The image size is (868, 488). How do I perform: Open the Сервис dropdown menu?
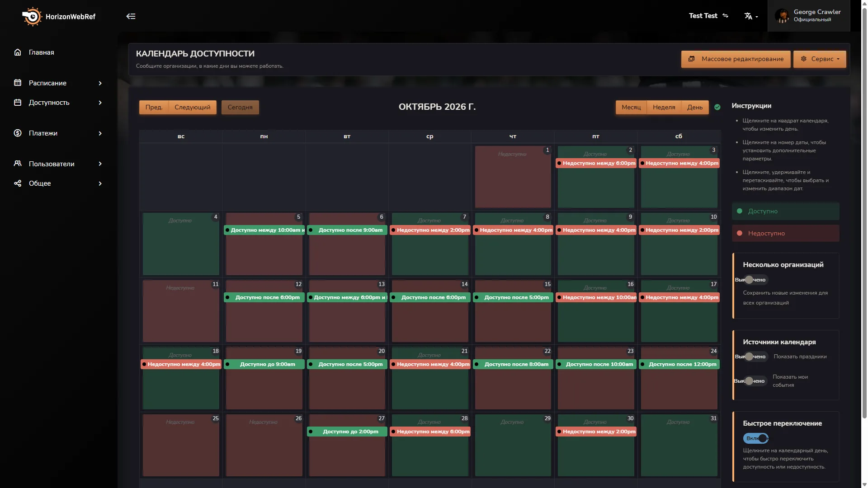[820, 59]
